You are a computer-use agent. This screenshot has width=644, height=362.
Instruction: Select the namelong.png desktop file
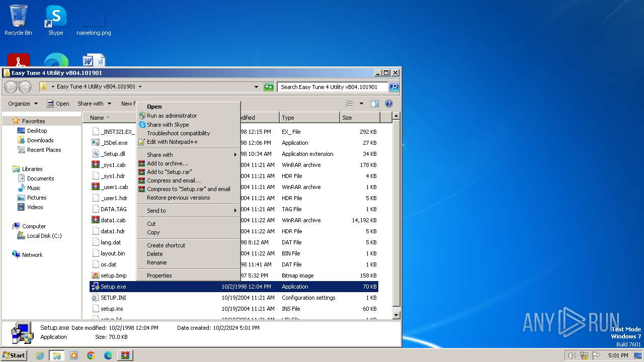point(94,24)
